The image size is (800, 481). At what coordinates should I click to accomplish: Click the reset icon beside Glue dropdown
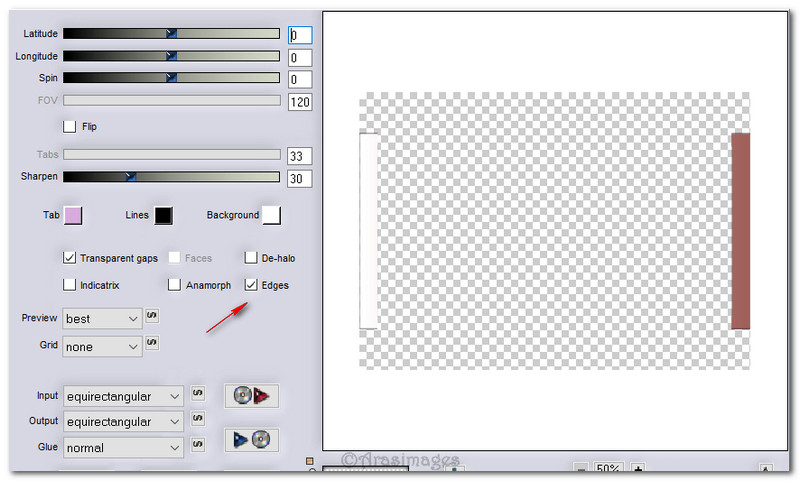pyautogui.click(x=197, y=446)
